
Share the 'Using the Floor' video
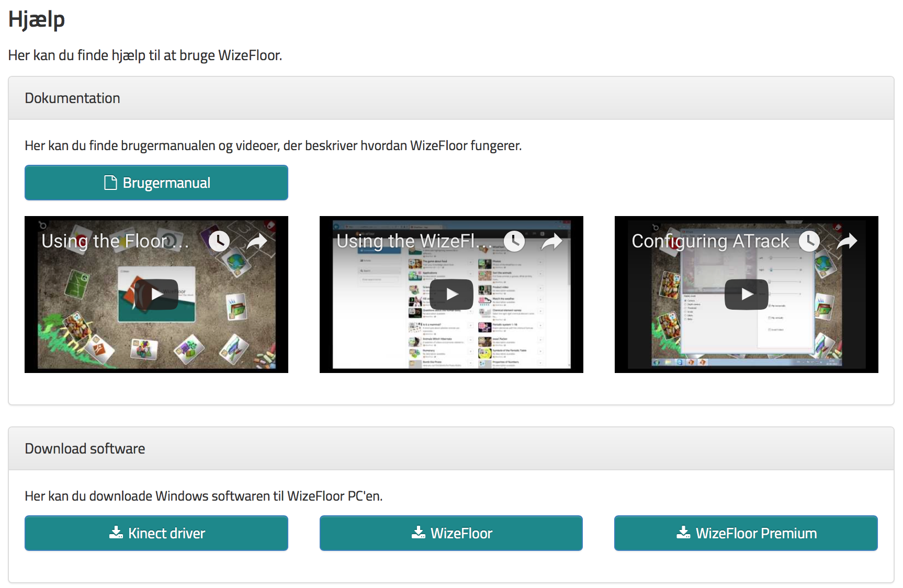click(x=257, y=241)
